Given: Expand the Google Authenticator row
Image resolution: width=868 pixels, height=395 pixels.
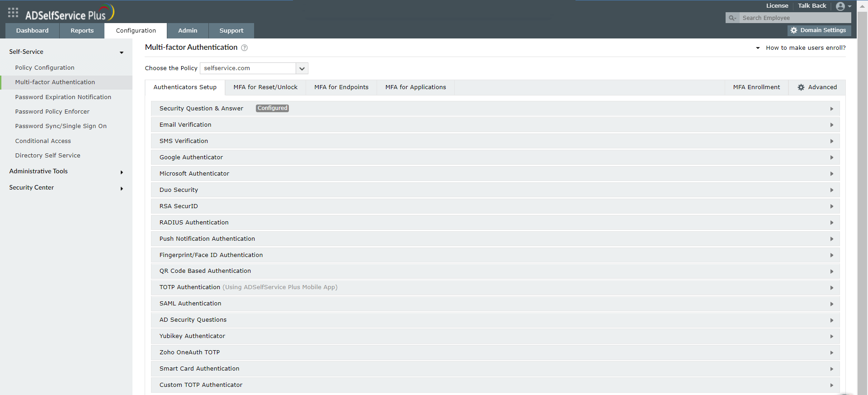Looking at the screenshot, I should 495,157.
